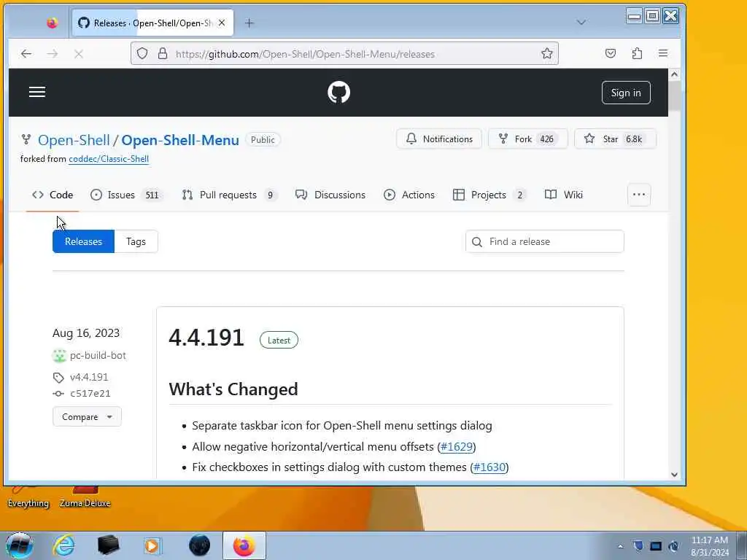
Task: Click the Notifications button
Action: coord(439,139)
